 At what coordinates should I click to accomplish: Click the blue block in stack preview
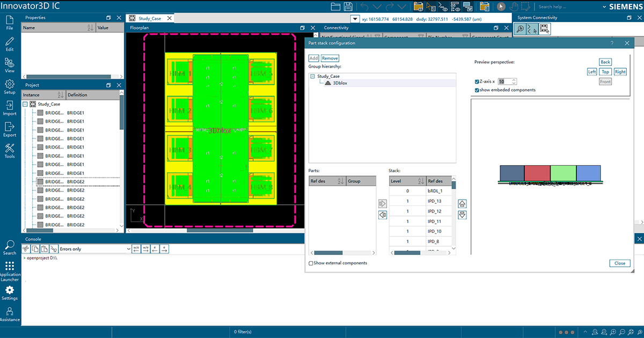tap(588, 173)
